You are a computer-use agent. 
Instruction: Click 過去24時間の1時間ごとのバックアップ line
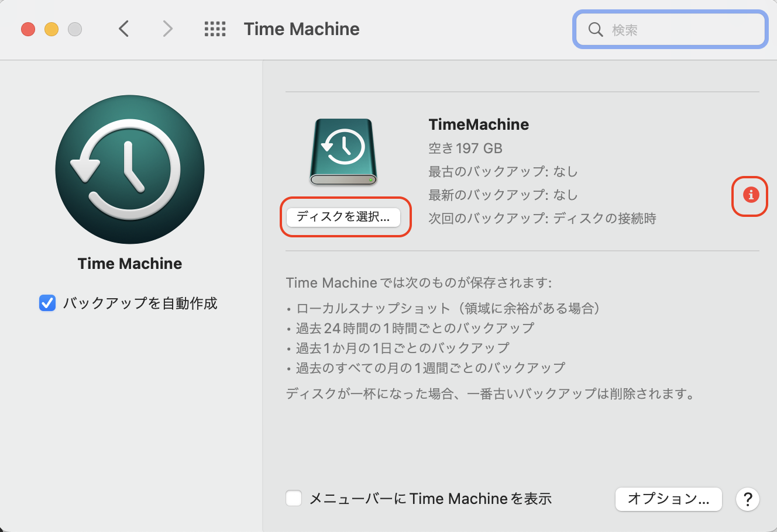point(411,328)
